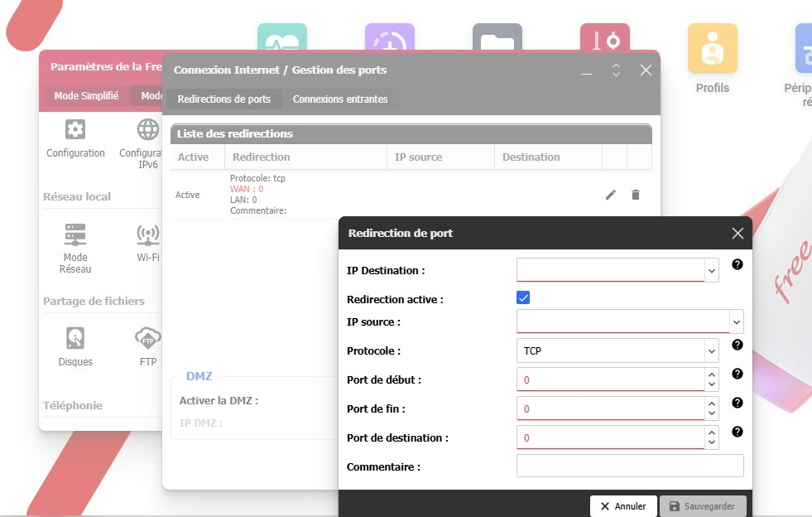Image resolution: width=812 pixels, height=517 pixels.
Task: Open the Wi-Fi settings icon
Action: 148,235
